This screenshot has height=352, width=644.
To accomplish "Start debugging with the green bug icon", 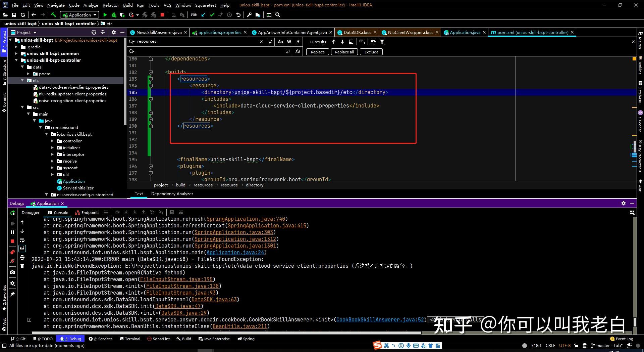I will 114,15.
